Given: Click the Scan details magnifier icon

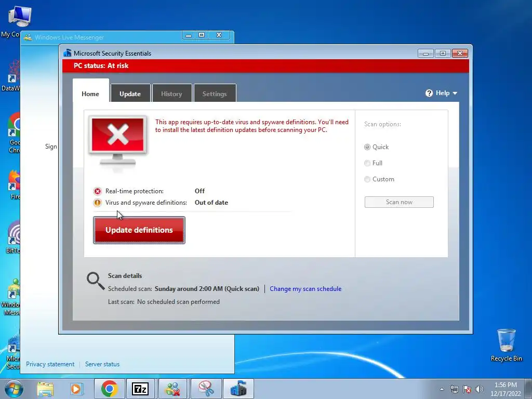Looking at the screenshot, I should (x=96, y=281).
